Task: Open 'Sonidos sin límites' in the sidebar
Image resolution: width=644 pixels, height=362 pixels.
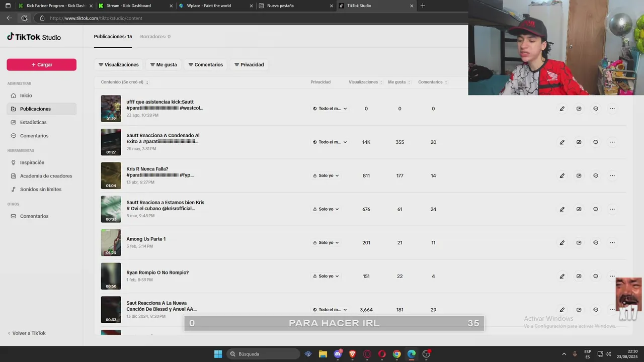Action: [x=41, y=190]
